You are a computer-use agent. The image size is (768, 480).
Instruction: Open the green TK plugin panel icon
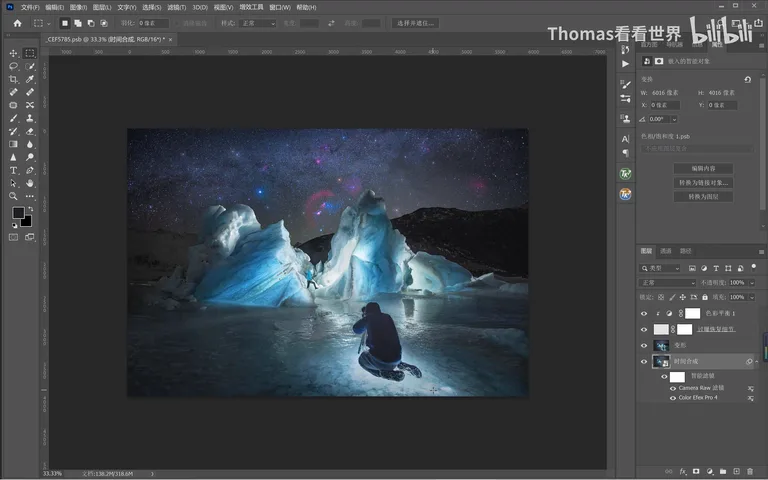tap(625, 174)
